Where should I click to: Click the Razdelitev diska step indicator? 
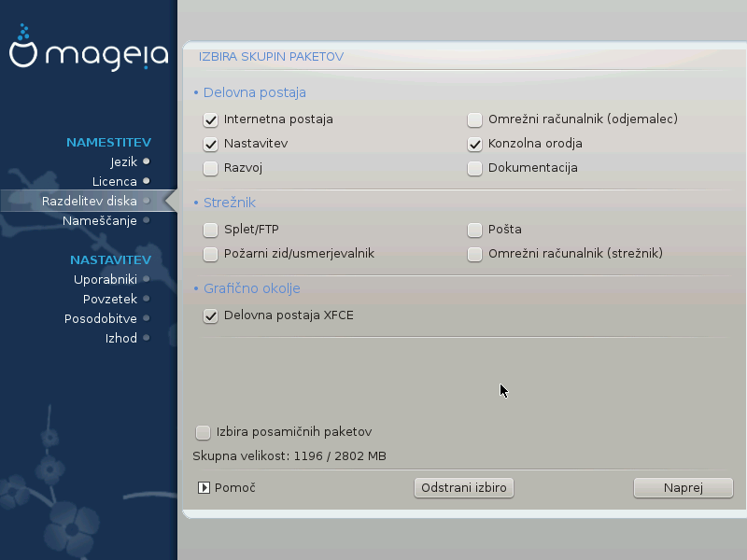(147, 201)
